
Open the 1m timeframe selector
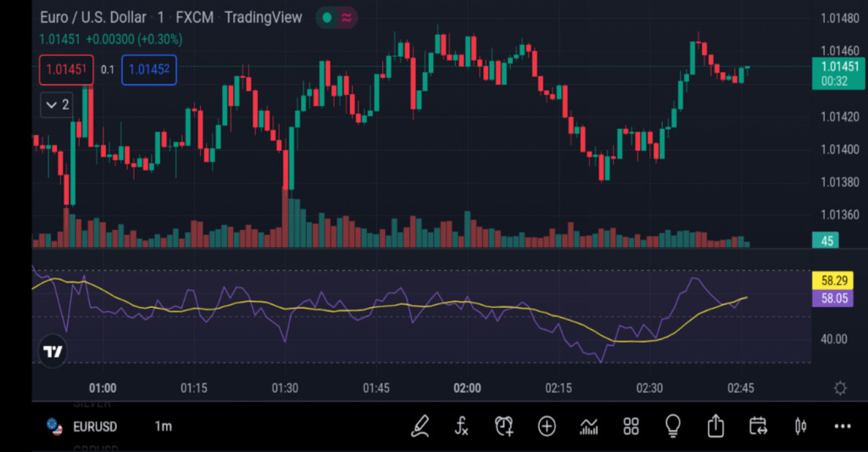coord(163,426)
